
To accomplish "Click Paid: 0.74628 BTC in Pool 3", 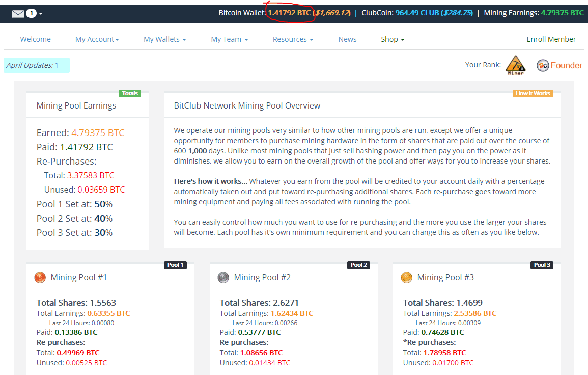I will click(x=434, y=332).
